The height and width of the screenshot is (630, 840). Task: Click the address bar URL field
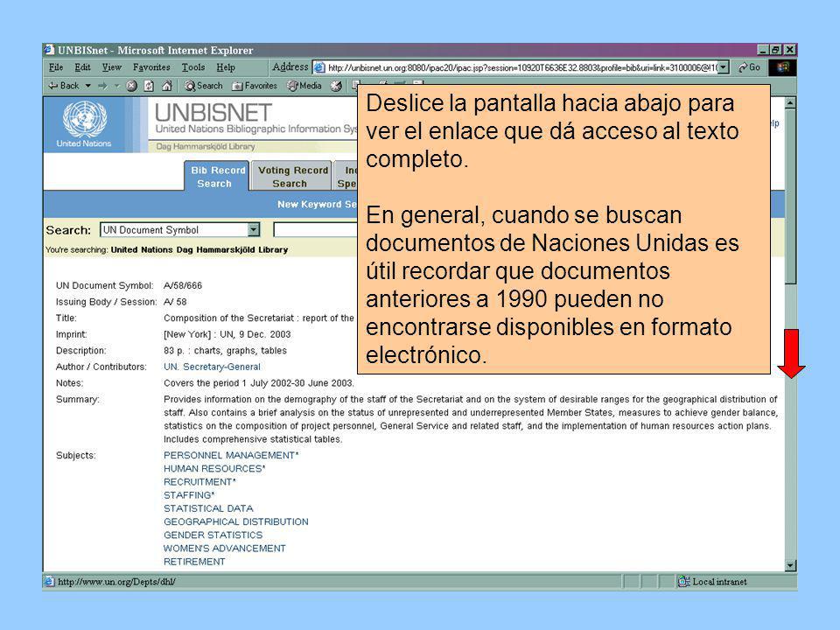pyautogui.click(x=521, y=67)
